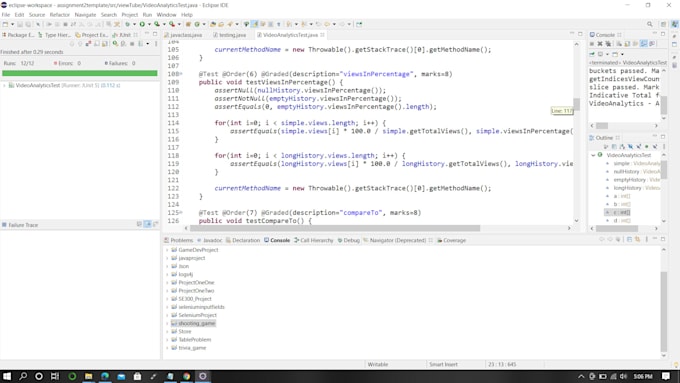Open the Window menu
This screenshot has height=383, width=680.
point(167,15)
